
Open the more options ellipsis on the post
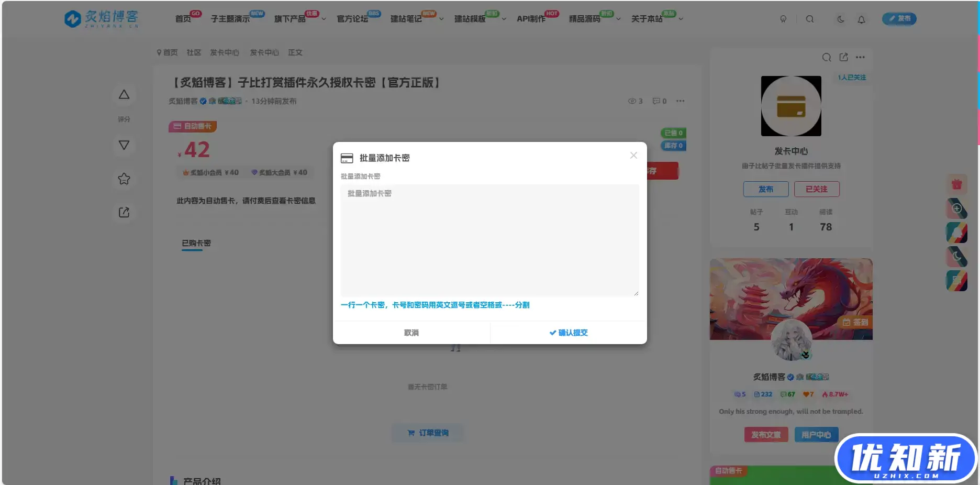(680, 101)
